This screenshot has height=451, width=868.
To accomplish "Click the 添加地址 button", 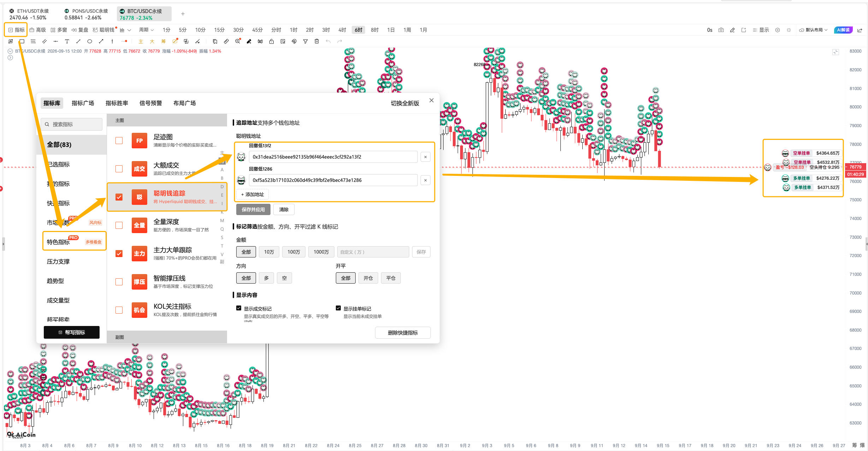I will [x=252, y=194].
